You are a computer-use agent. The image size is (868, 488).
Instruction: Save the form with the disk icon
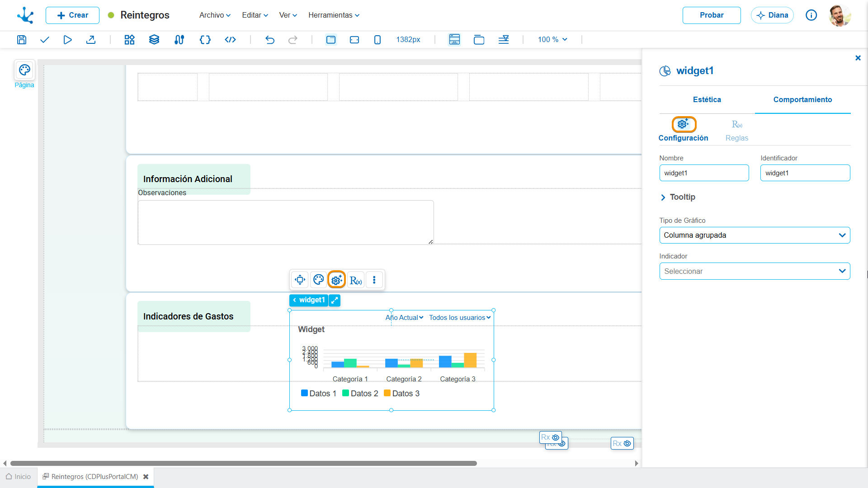tap(22, 40)
